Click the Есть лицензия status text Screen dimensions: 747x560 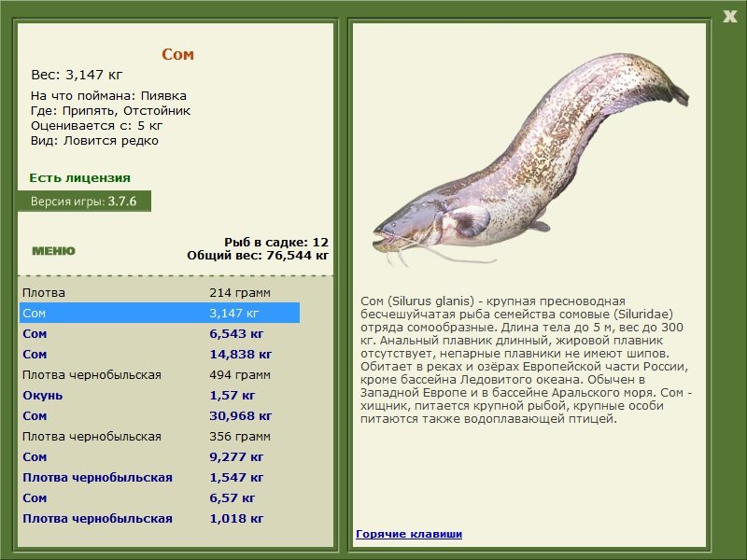click(x=79, y=177)
